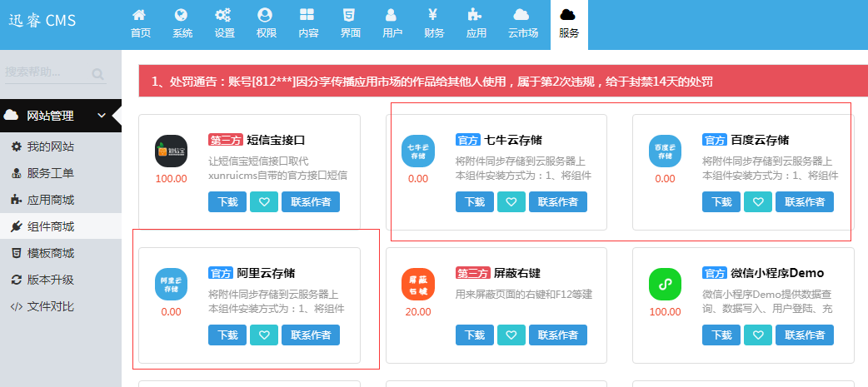Open the 权限 permissions tab

[x=267, y=24]
